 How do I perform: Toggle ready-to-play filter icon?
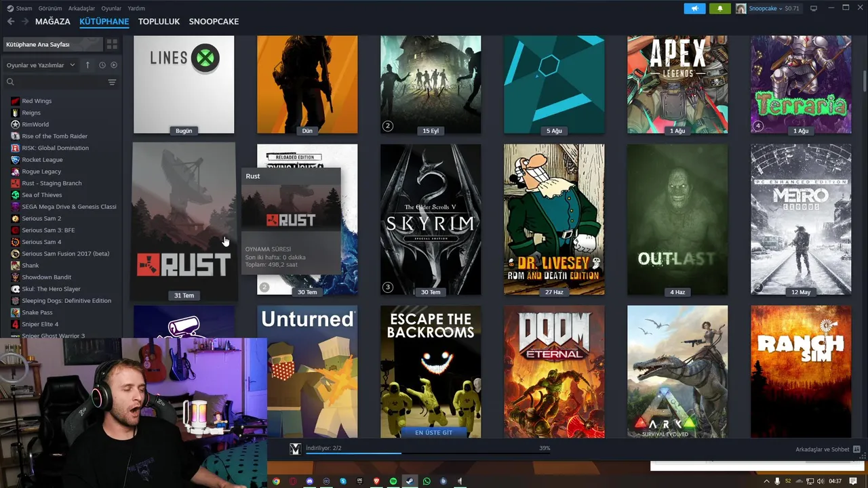(x=114, y=65)
